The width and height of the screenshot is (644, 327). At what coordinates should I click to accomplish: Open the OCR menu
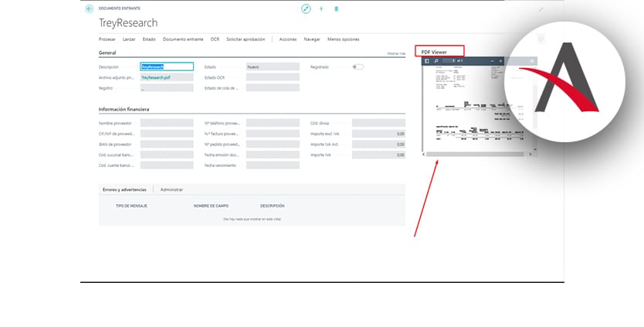(x=215, y=39)
